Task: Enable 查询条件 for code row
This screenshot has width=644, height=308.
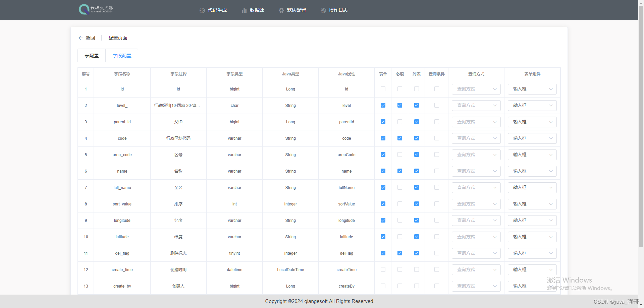Action: pyautogui.click(x=437, y=138)
